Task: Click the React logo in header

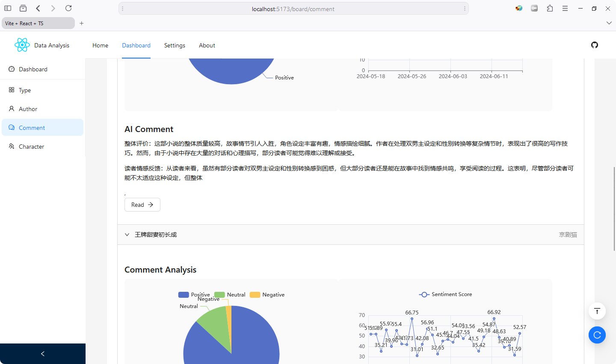Action: (22, 45)
